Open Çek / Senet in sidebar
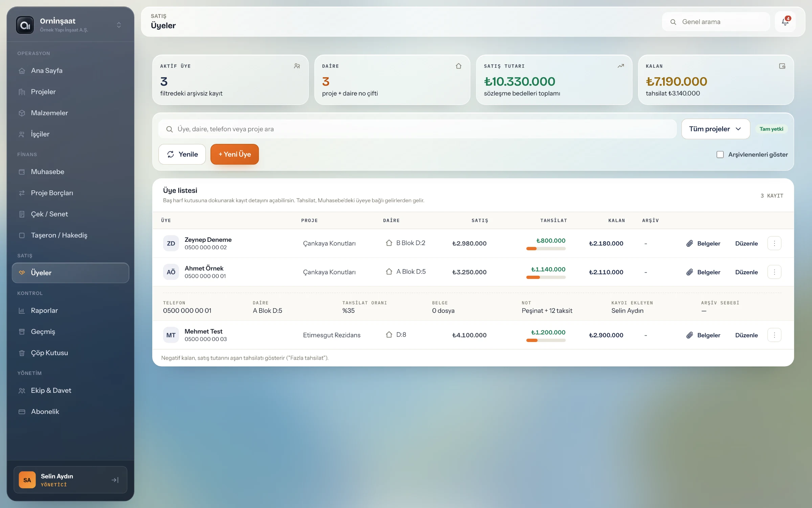Screen dimensions: 812x508 coord(70,214)
